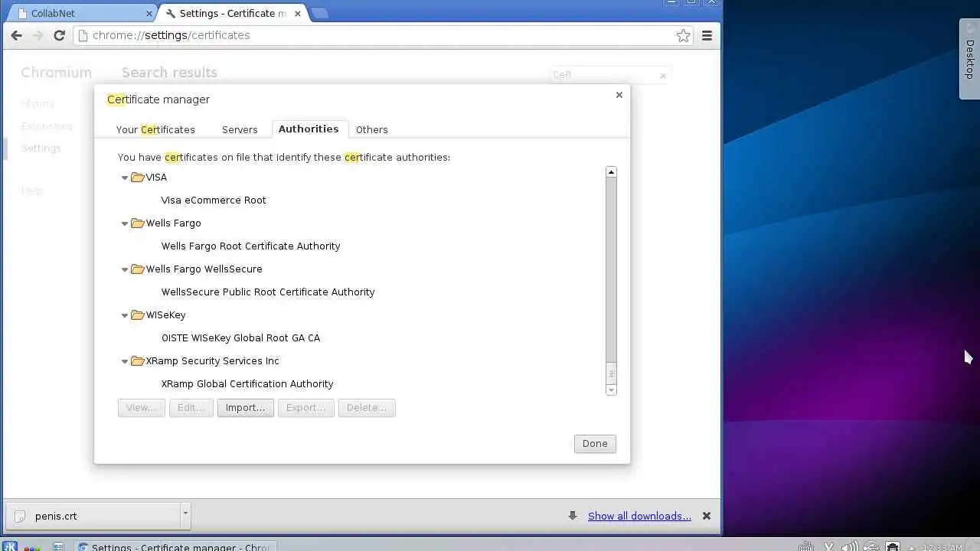The image size is (980, 551).
Task: Open the downloaded .crt file item
Action: click(94, 516)
